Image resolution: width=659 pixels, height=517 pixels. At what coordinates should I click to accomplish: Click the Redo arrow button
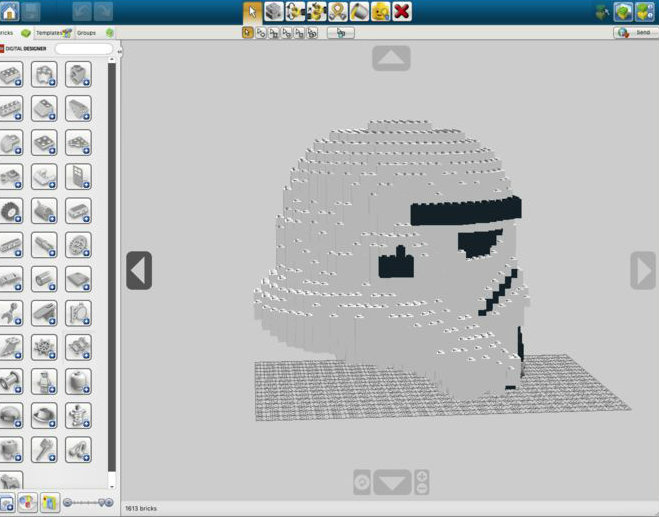pyautogui.click(x=103, y=11)
